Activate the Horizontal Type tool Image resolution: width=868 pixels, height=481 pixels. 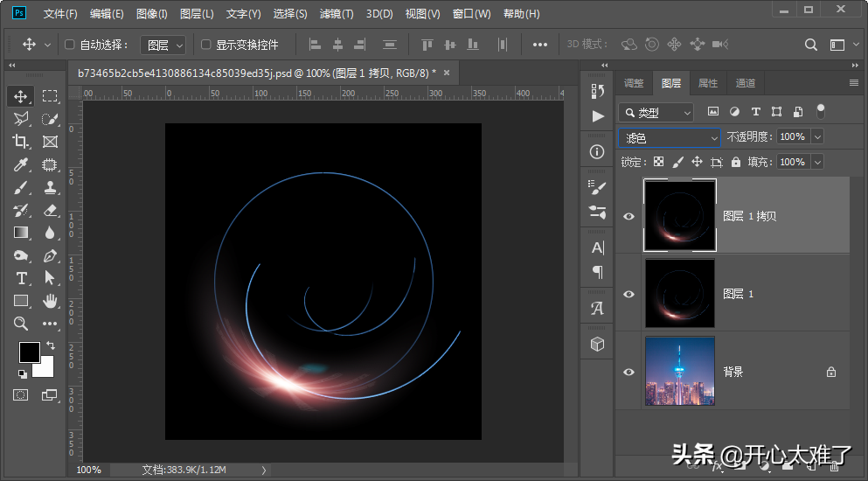(20, 278)
